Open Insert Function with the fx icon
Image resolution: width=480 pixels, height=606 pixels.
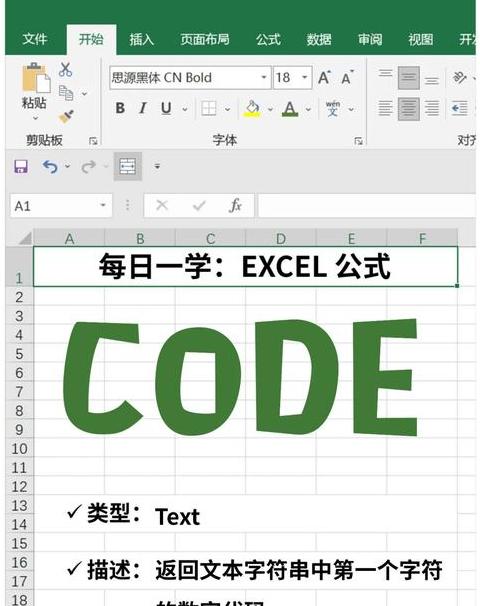235,205
